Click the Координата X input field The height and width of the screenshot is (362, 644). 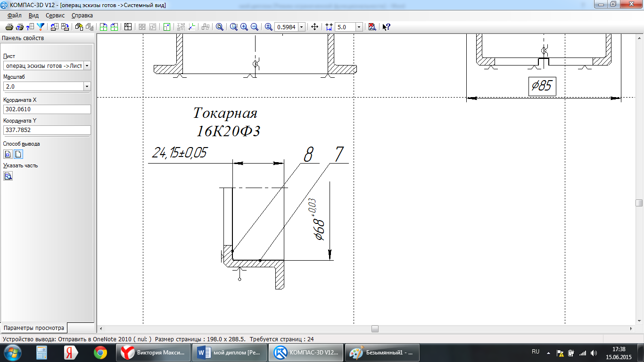point(47,109)
